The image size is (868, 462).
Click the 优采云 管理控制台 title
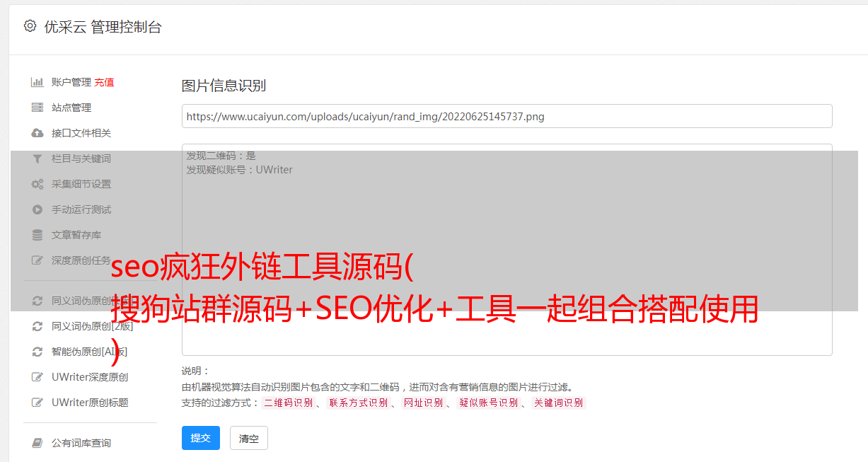[103, 27]
